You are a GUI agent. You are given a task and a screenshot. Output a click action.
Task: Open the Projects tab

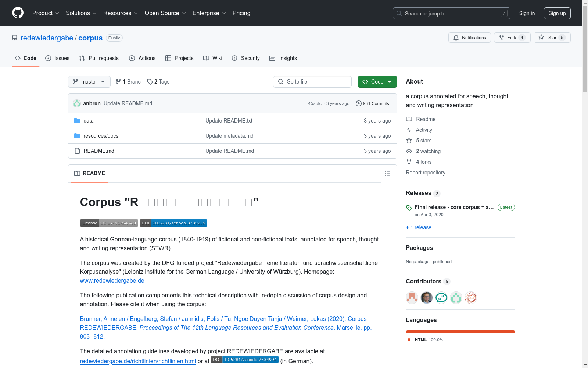pos(179,58)
